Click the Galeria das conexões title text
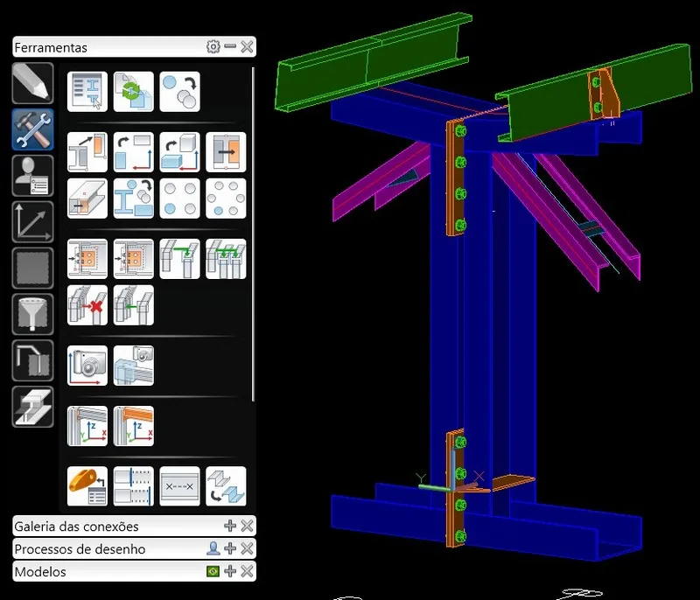 click(x=76, y=527)
